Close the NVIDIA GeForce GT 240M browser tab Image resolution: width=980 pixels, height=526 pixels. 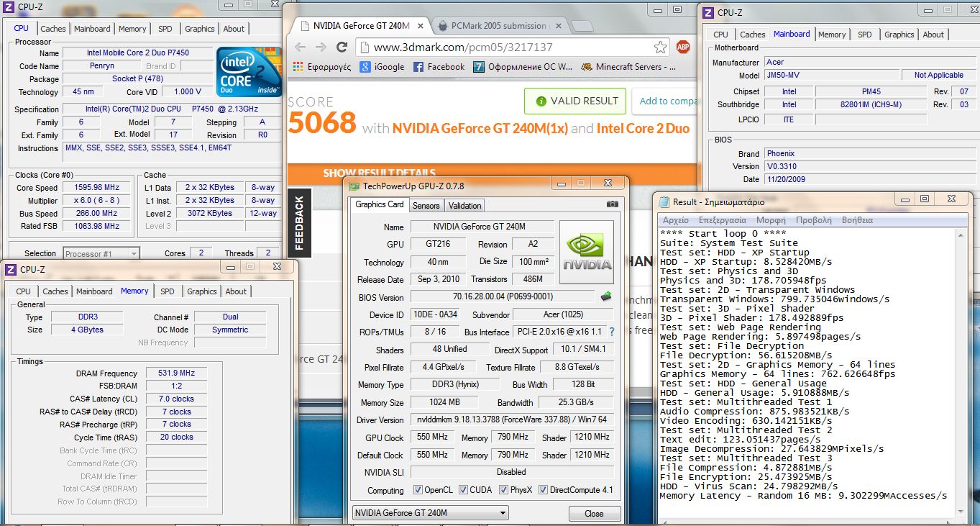421,26
